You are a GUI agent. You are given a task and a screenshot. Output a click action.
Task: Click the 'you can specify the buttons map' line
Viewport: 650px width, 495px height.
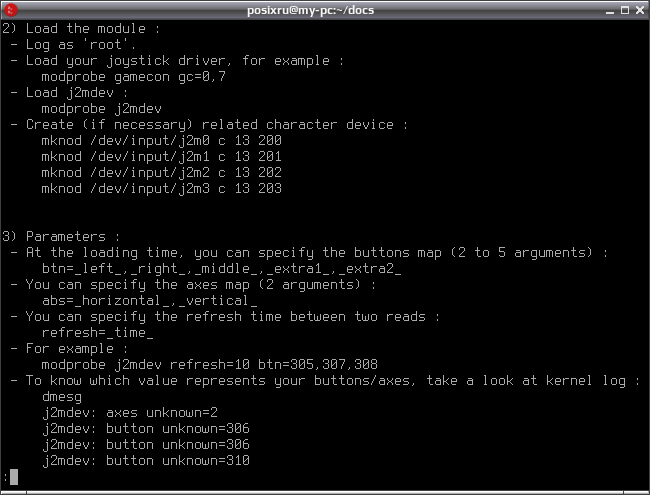[x=309, y=252]
